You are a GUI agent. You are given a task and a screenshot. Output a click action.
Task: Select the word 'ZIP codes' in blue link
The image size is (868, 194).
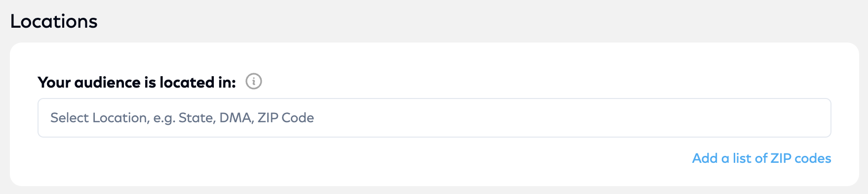(801, 158)
